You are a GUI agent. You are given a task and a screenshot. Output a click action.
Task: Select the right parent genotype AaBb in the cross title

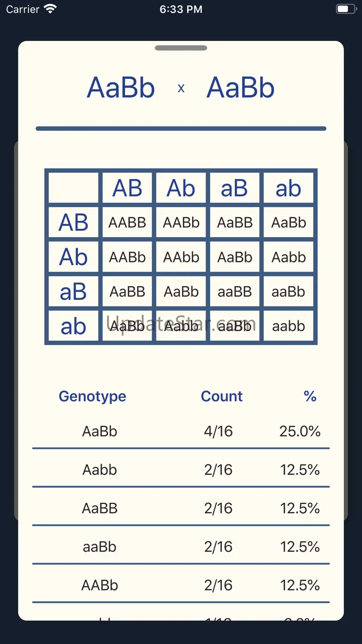[240, 88]
